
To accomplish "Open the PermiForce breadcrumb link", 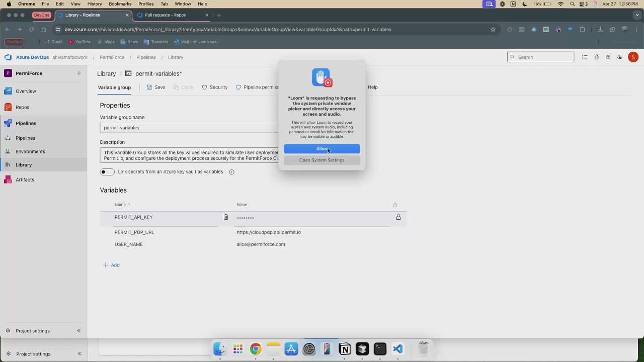I will [112, 57].
